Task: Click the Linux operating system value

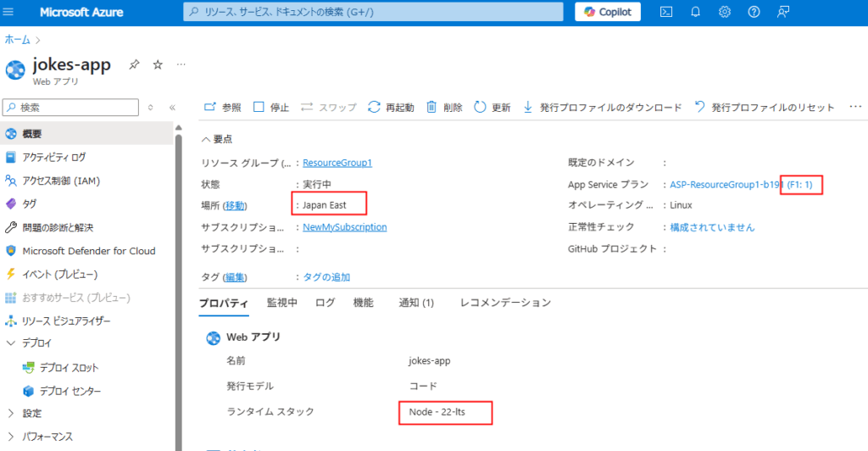Action: [681, 205]
